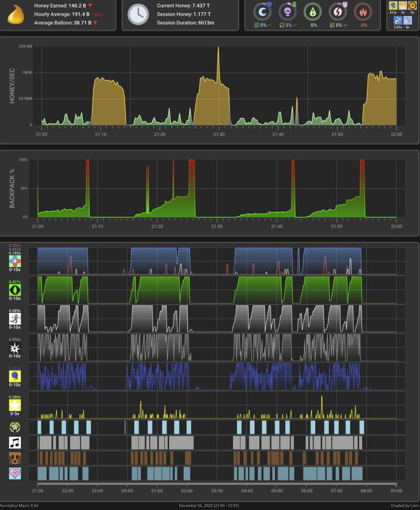
Task: Click the 'December 26, 2025 (21:00 - 22:00)' footer
Action: click(209, 506)
